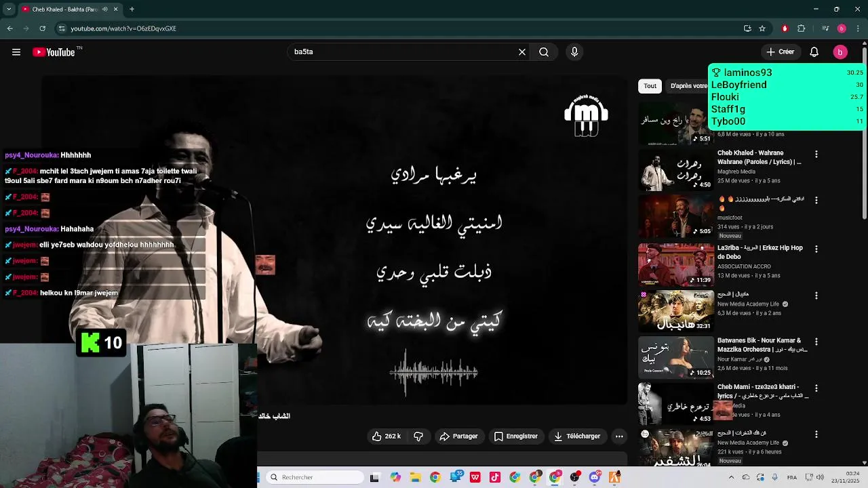The width and height of the screenshot is (868, 488).
Task: Click the site info icon in address bar
Action: [x=62, y=28]
